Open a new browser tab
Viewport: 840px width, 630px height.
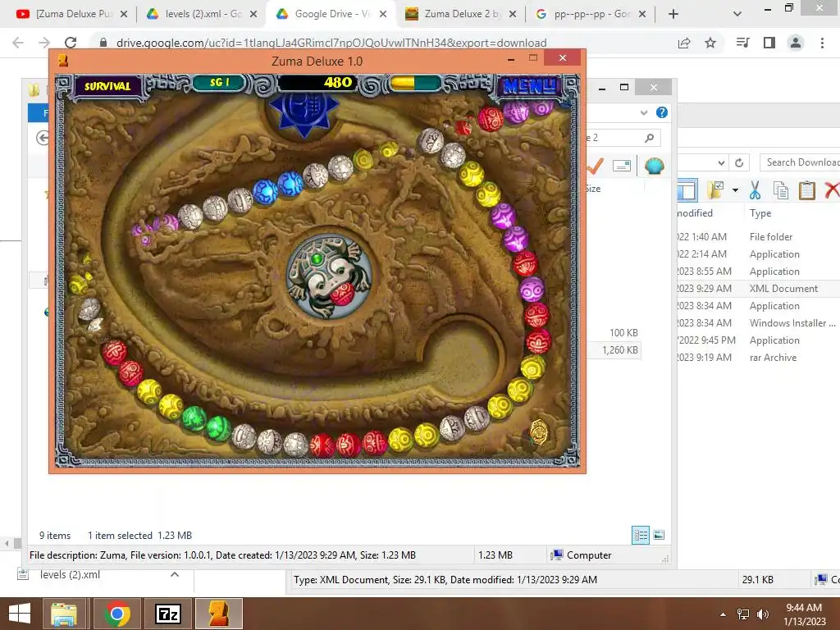click(x=673, y=14)
